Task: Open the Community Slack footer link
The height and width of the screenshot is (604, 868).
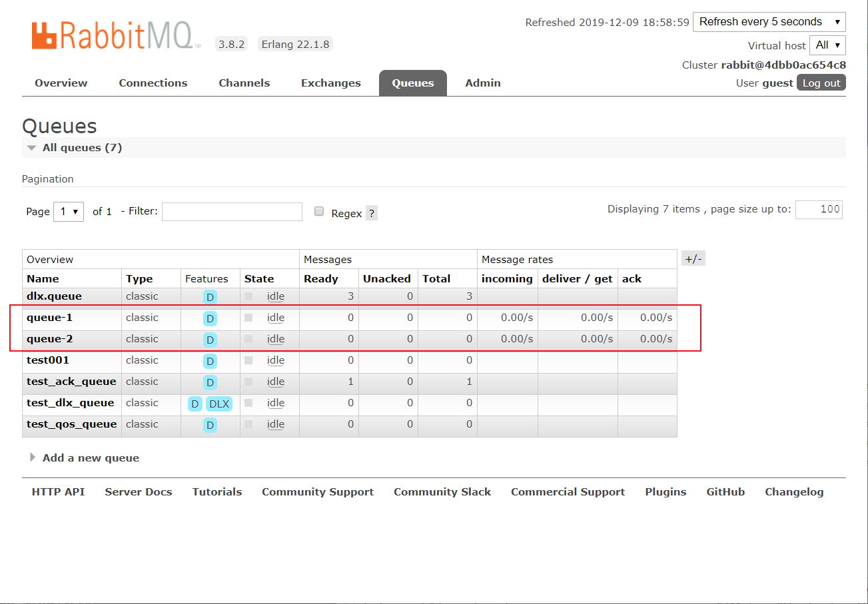Action: pos(442,492)
